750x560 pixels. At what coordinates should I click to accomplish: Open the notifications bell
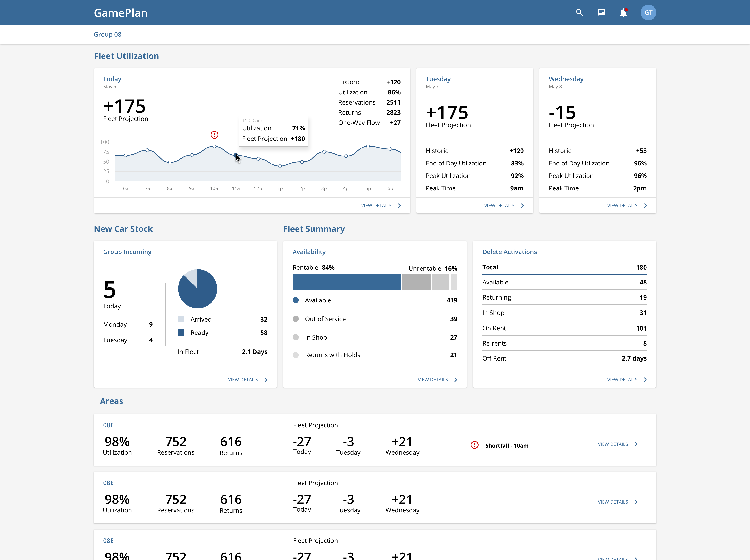623,12
